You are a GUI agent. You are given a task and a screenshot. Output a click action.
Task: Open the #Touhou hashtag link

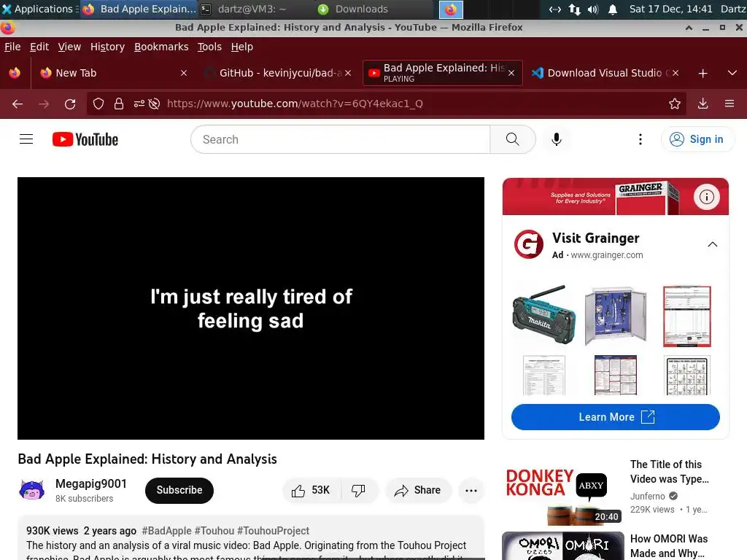(214, 531)
